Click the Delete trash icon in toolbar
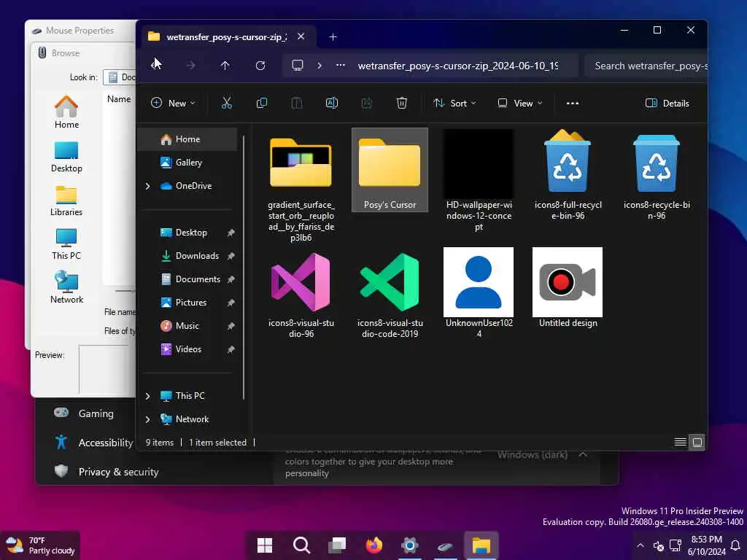 [402, 103]
